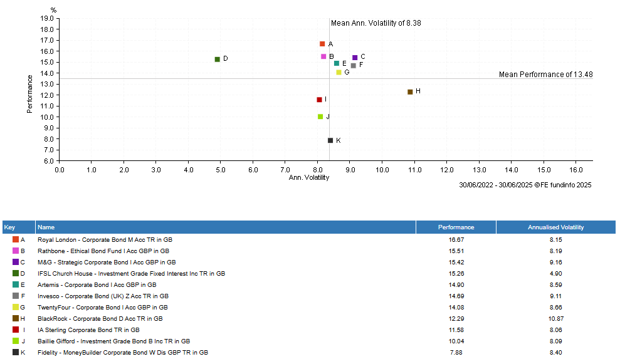Screen dimensions: 620x364
Task: Click performance value 14.08
Action: click(x=456, y=307)
